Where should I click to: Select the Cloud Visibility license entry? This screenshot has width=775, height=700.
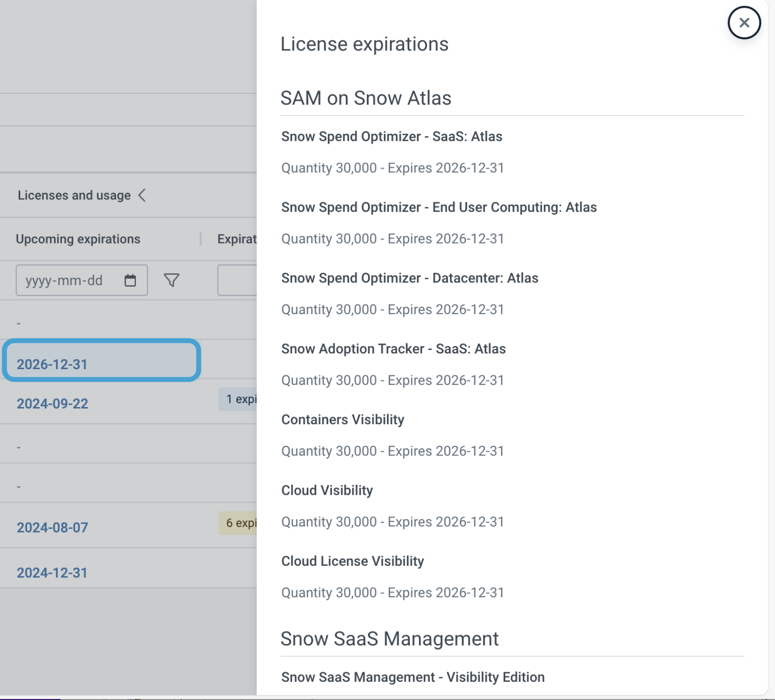pyautogui.click(x=327, y=490)
